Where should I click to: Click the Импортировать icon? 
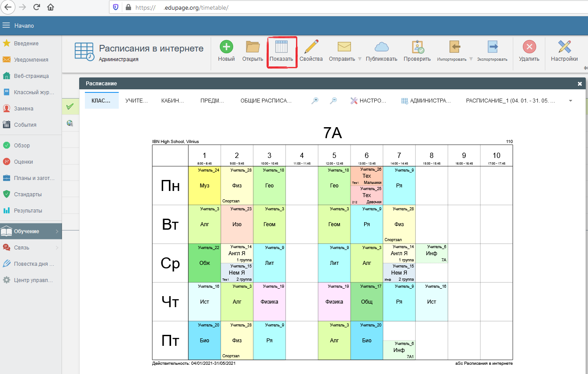tap(455, 47)
